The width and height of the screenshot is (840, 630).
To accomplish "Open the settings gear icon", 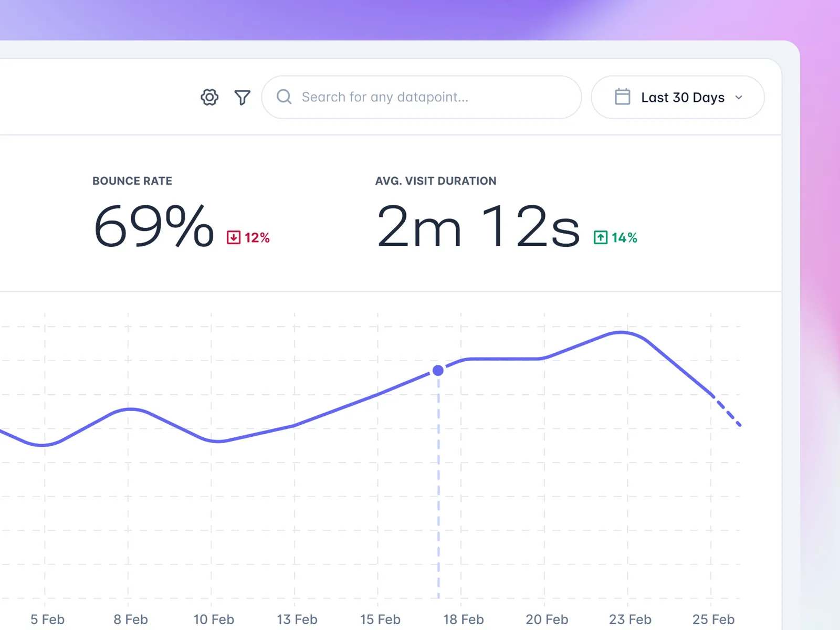I will [x=209, y=97].
